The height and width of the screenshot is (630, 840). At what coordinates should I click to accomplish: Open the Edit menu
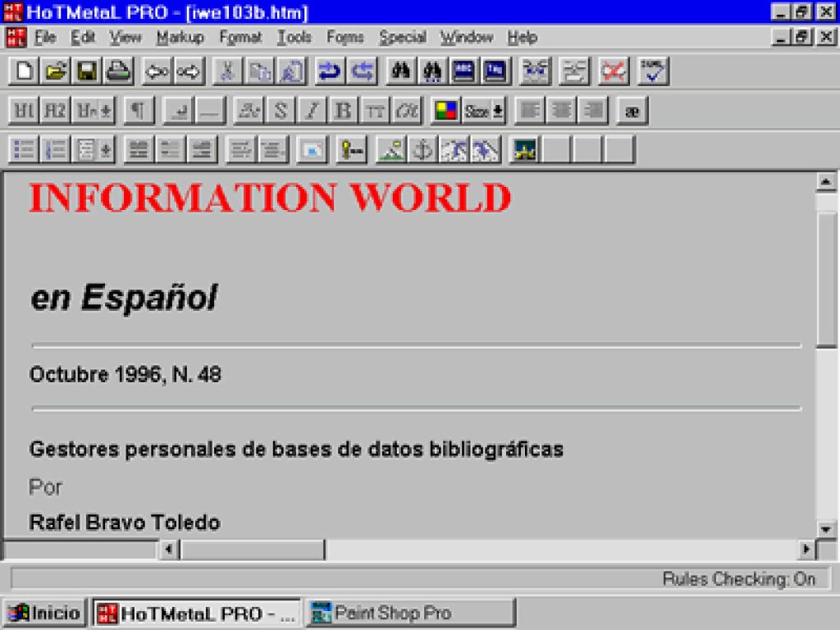(x=83, y=38)
